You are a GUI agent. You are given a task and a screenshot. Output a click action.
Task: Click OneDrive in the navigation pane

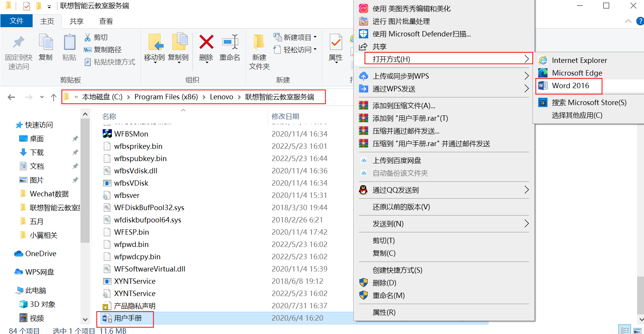click(41, 253)
